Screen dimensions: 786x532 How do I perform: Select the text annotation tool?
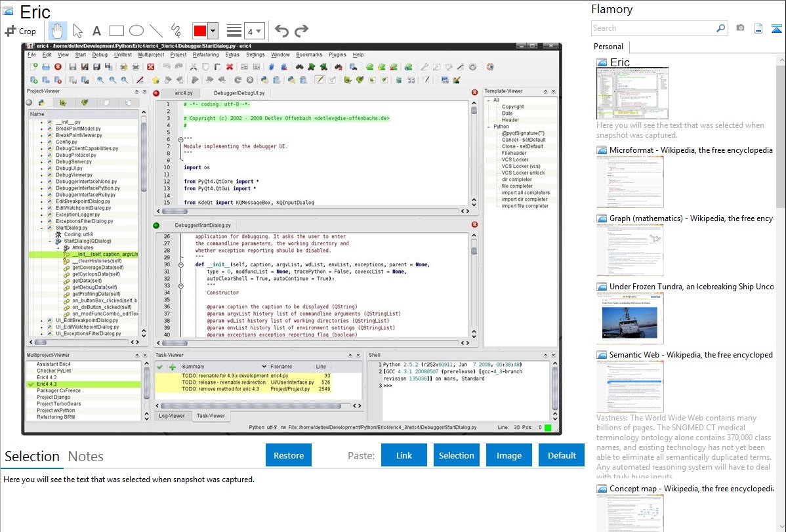tap(96, 31)
